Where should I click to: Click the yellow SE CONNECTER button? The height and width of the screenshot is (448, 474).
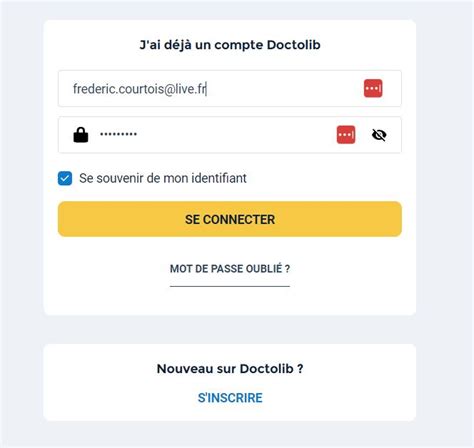[230, 219]
